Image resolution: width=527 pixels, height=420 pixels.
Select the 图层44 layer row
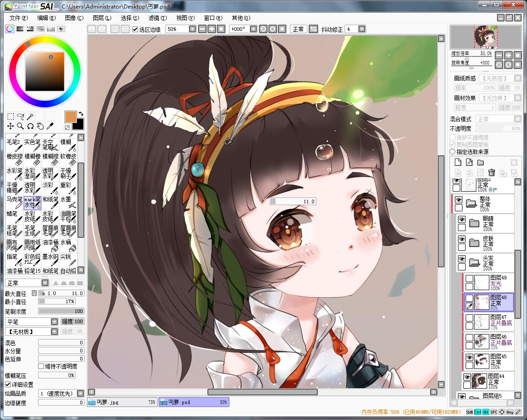click(488, 381)
